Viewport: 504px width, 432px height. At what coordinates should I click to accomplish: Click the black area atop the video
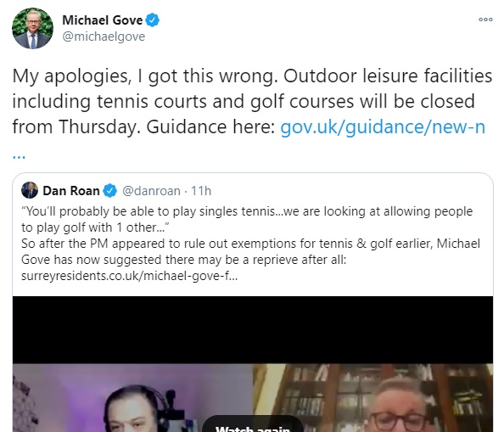pos(253,330)
